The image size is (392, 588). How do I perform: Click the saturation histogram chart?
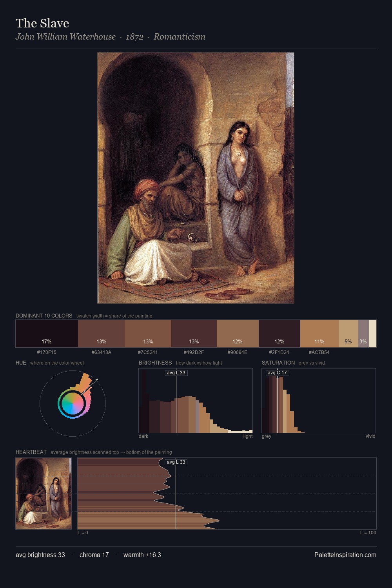[319, 401]
